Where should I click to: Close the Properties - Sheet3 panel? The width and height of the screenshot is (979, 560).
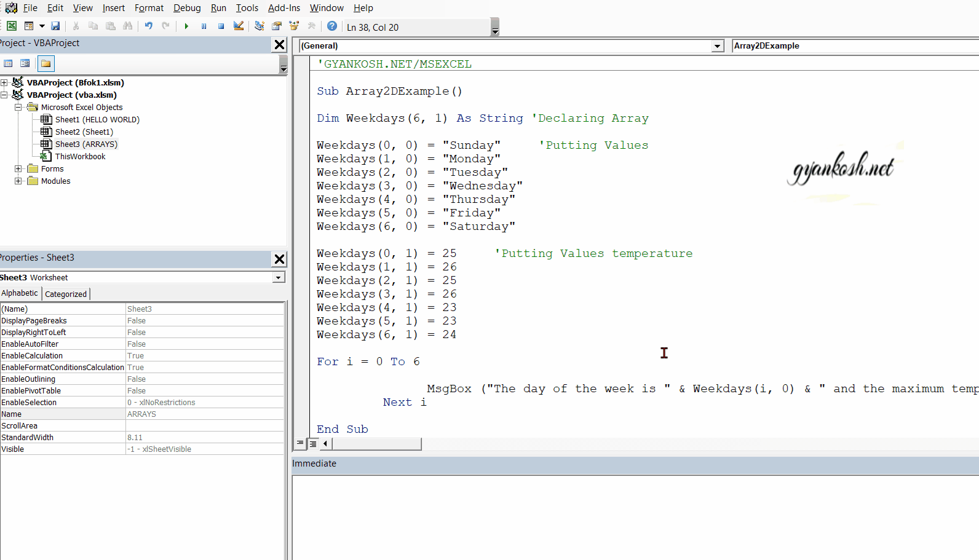(279, 259)
